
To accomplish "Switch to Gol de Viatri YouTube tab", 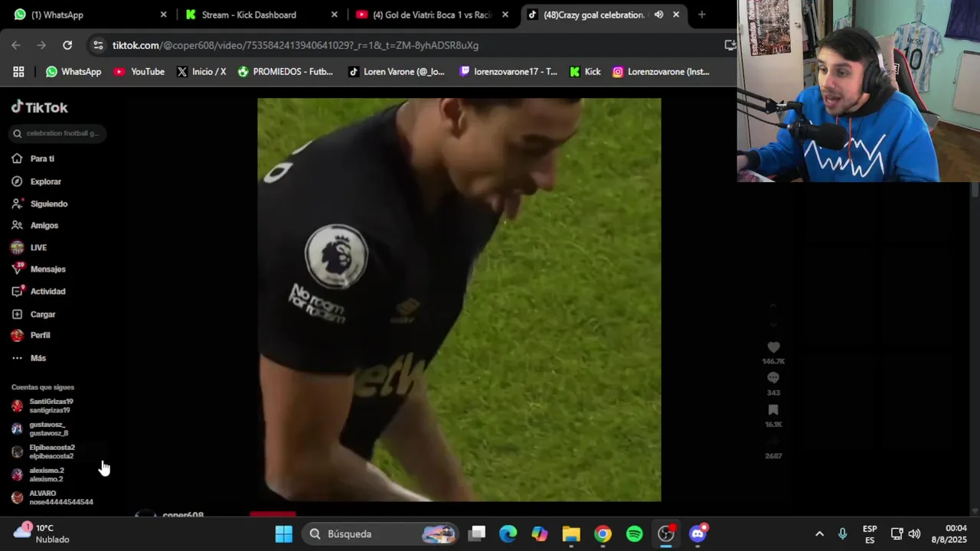I will (x=431, y=15).
